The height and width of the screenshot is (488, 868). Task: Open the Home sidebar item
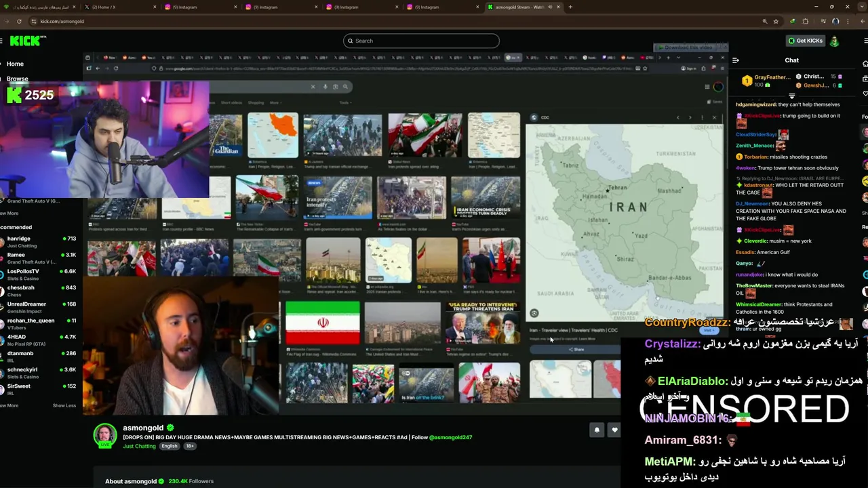[x=15, y=64]
